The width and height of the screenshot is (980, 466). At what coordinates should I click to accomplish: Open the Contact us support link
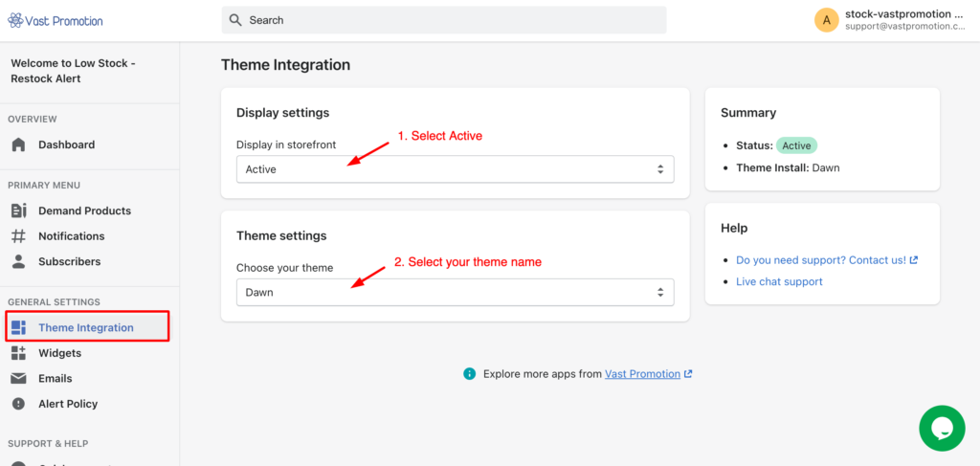point(821,260)
